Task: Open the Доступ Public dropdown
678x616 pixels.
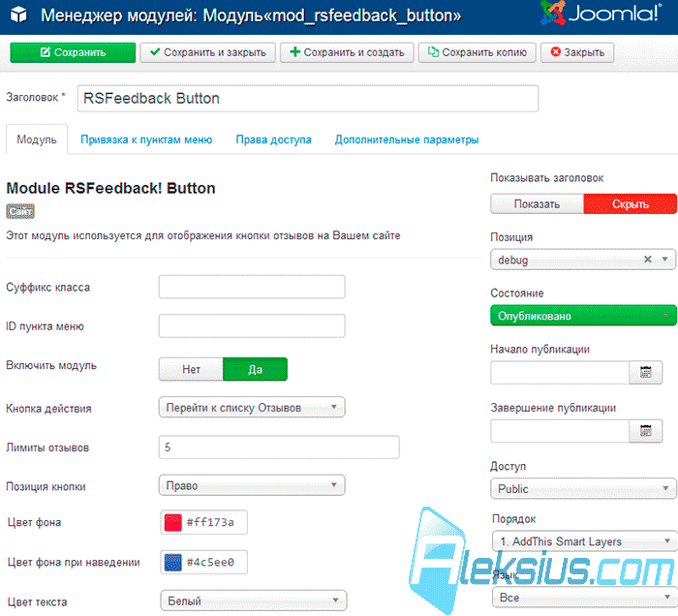Action: point(583,488)
